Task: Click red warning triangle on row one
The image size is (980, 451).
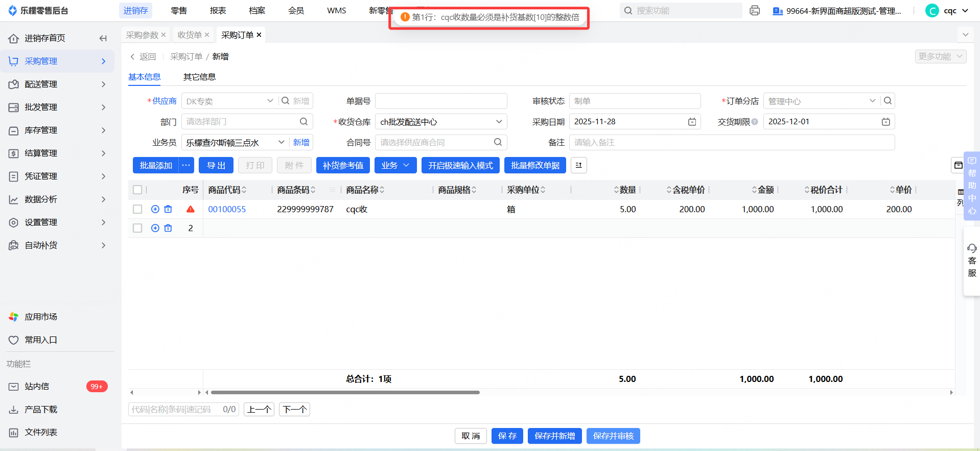Action: click(x=191, y=209)
